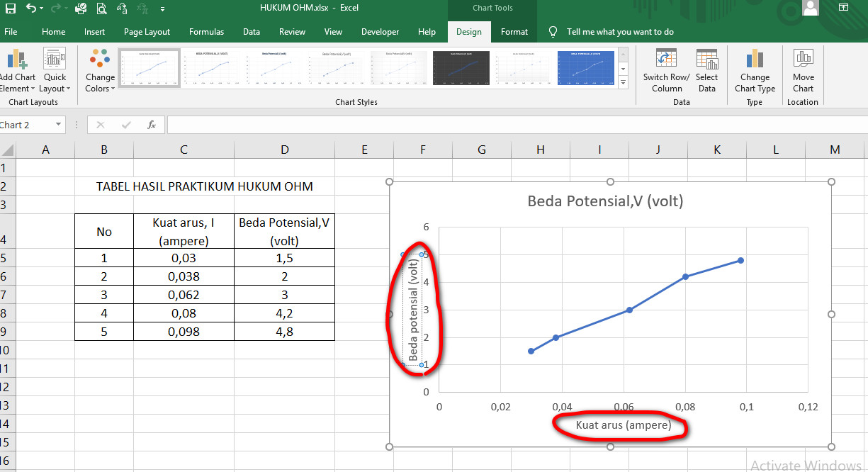The image size is (868, 472).
Task: Click Activate Windows text
Action: tap(804, 465)
